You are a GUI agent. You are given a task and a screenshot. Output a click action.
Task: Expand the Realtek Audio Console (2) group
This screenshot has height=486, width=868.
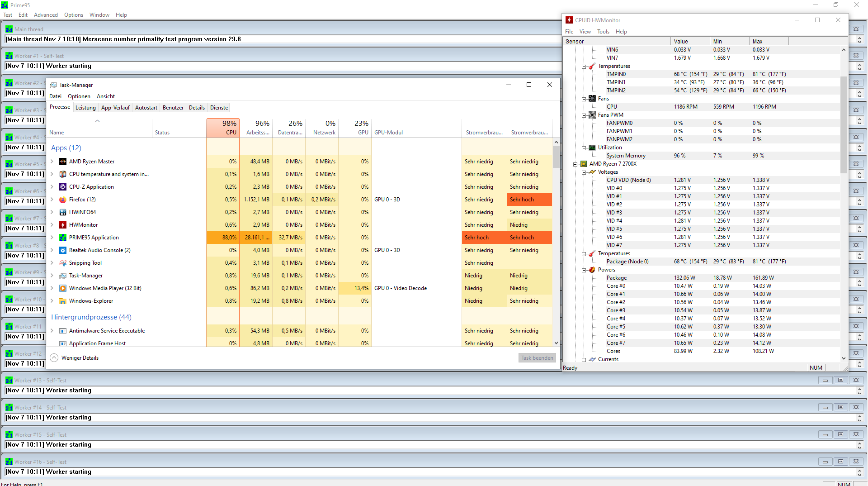click(x=52, y=250)
